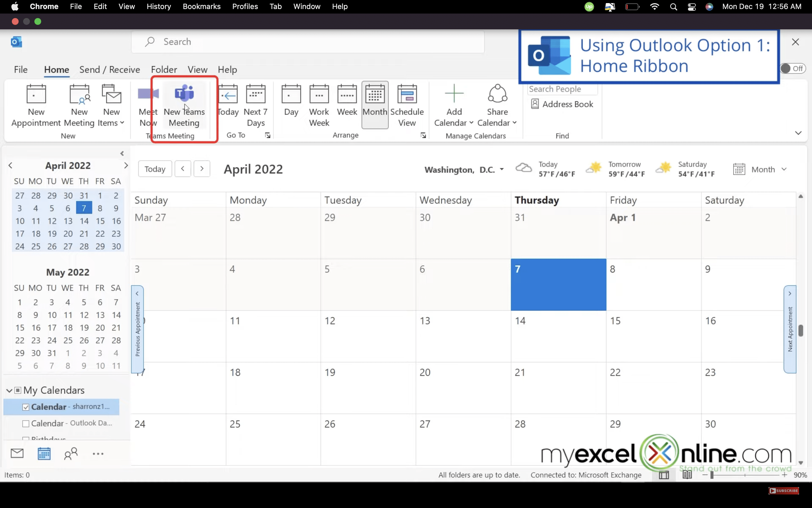Click the Today button above calendar

(155, 169)
